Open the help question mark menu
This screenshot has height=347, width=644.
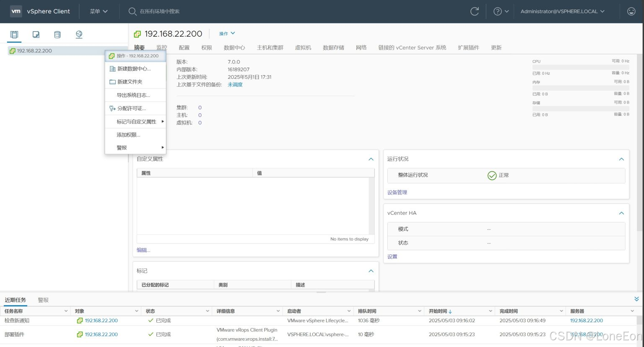coord(501,11)
